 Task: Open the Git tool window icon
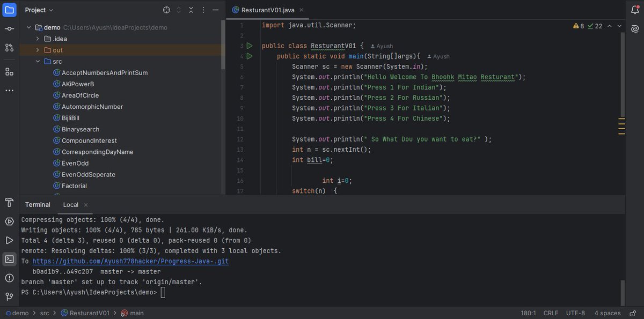pyautogui.click(x=9, y=296)
